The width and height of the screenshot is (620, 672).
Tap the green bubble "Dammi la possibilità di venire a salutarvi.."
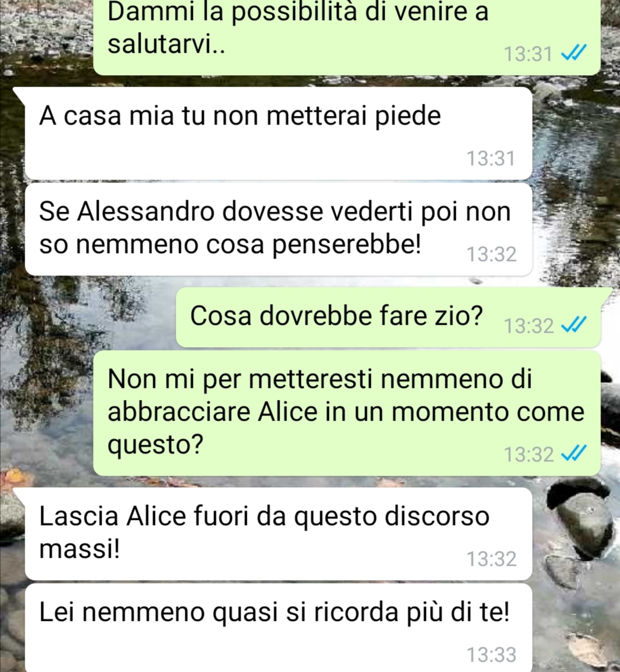coord(347,36)
